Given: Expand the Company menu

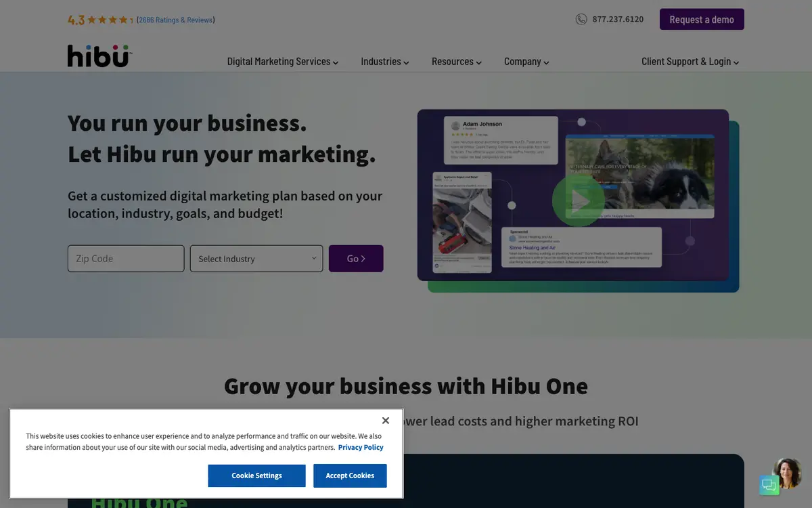Looking at the screenshot, I should tap(526, 62).
